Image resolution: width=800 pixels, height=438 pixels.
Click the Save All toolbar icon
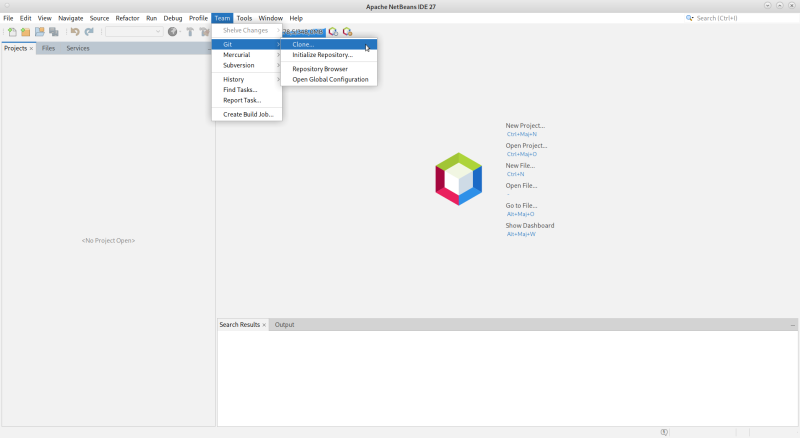[x=54, y=32]
